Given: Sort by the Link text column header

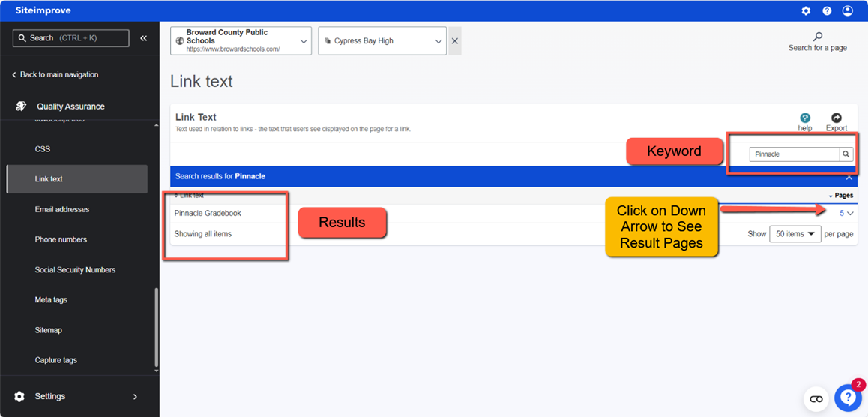Looking at the screenshot, I should pos(189,196).
